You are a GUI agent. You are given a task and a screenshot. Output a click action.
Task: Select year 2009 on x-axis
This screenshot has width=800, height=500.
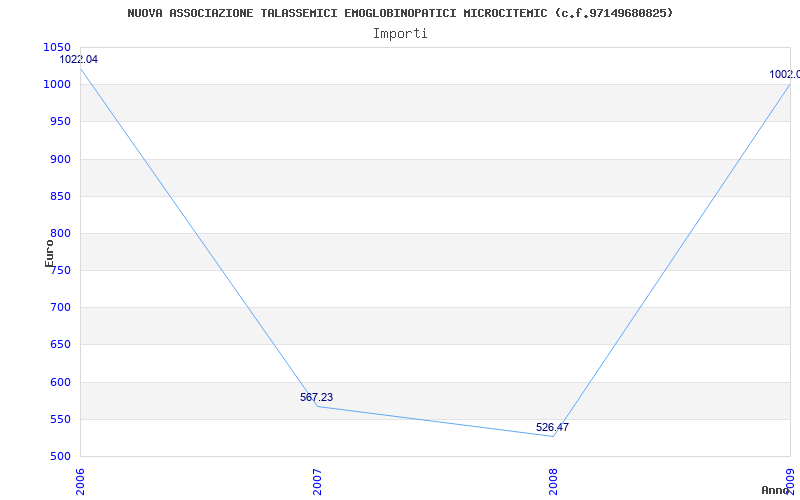790,482
